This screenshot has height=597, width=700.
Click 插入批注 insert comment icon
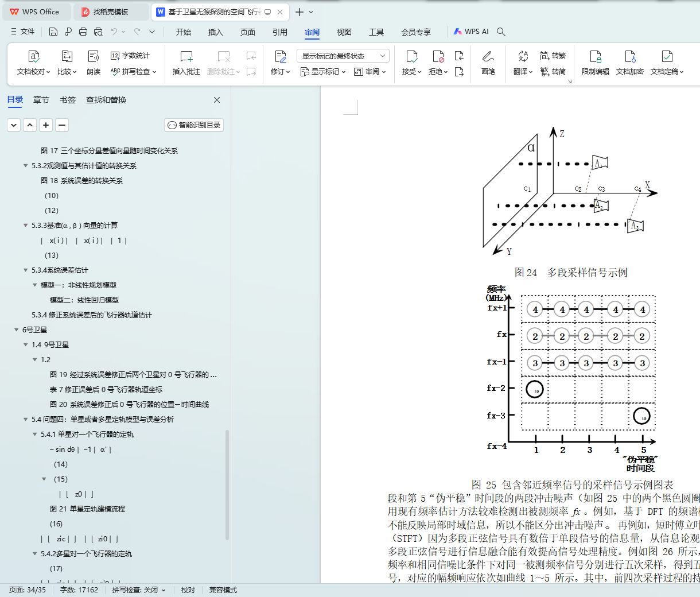[186, 56]
